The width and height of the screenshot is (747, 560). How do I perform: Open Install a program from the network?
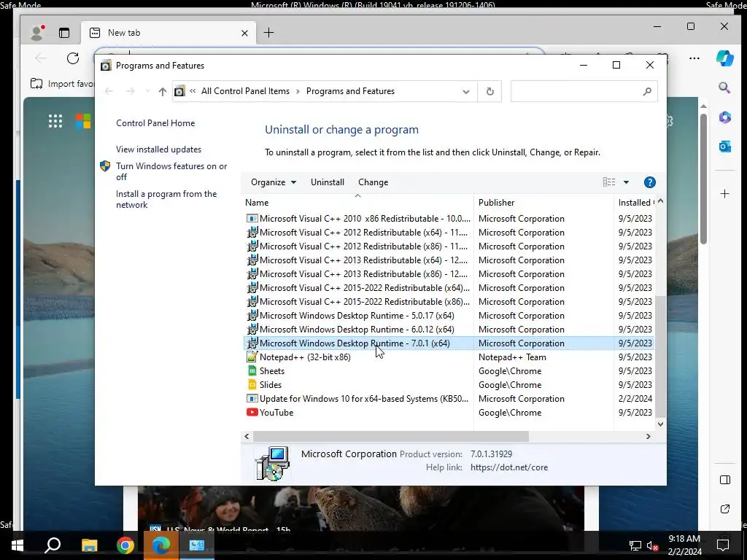pos(166,200)
